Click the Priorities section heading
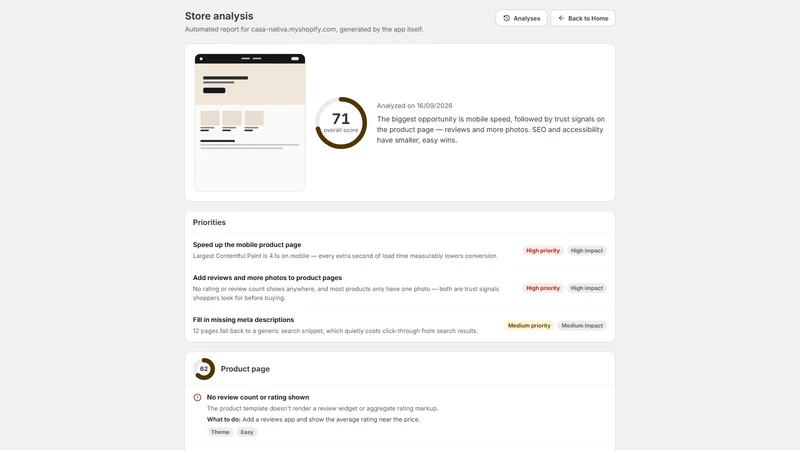 pos(209,222)
